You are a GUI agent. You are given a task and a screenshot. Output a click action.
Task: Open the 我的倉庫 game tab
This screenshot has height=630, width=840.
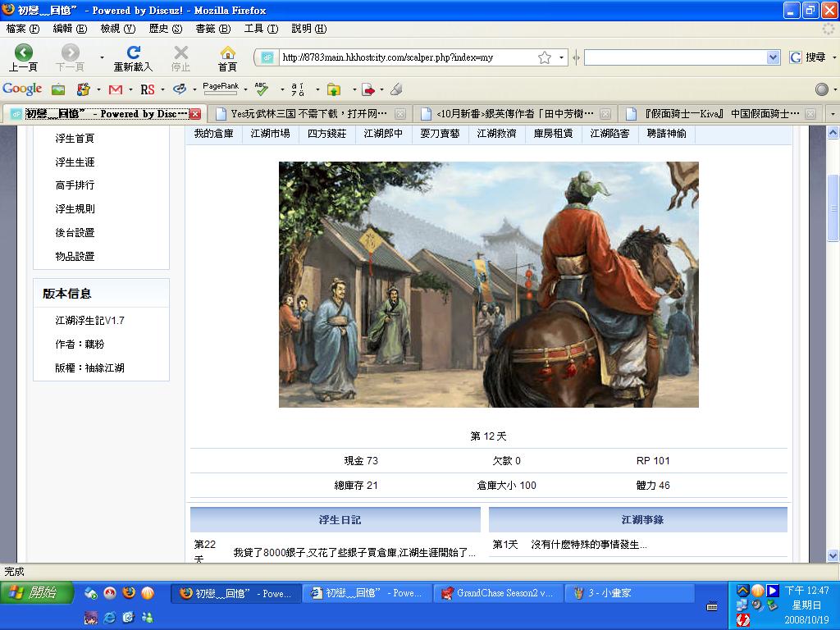point(214,134)
